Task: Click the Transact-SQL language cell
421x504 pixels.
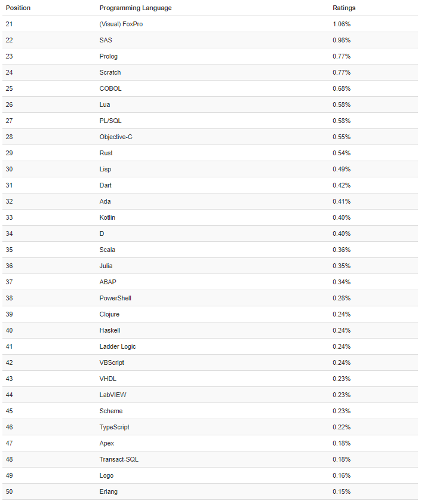Action: pyautogui.click(x=119, y=460)
